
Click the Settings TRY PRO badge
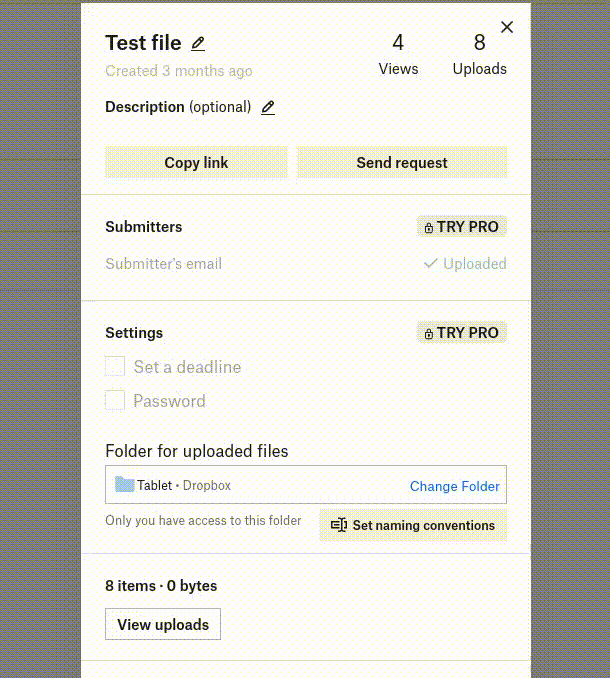pyautogui.click(x=462, y=333)
